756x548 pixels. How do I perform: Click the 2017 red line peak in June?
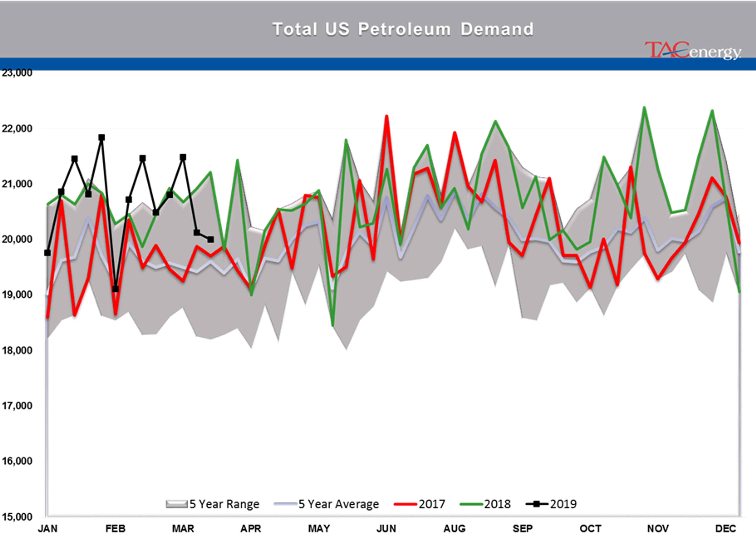click(387, 116)
